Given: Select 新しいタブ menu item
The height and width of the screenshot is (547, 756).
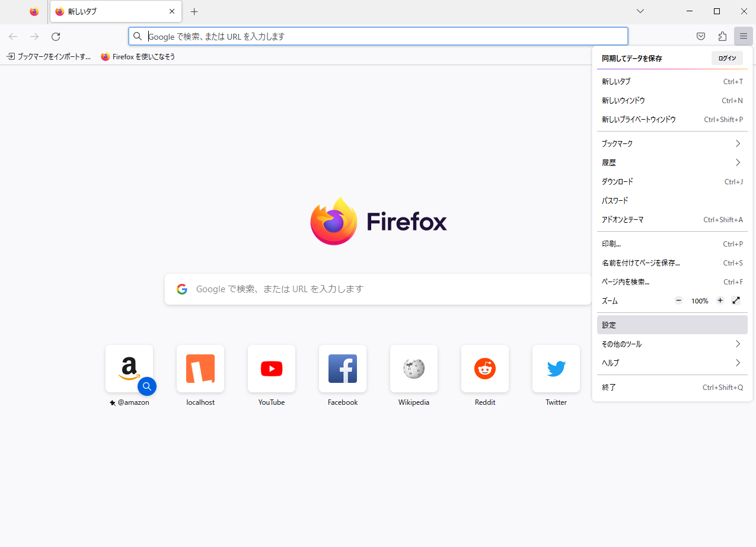Looking at the screenshot, I should pos(672,82).
